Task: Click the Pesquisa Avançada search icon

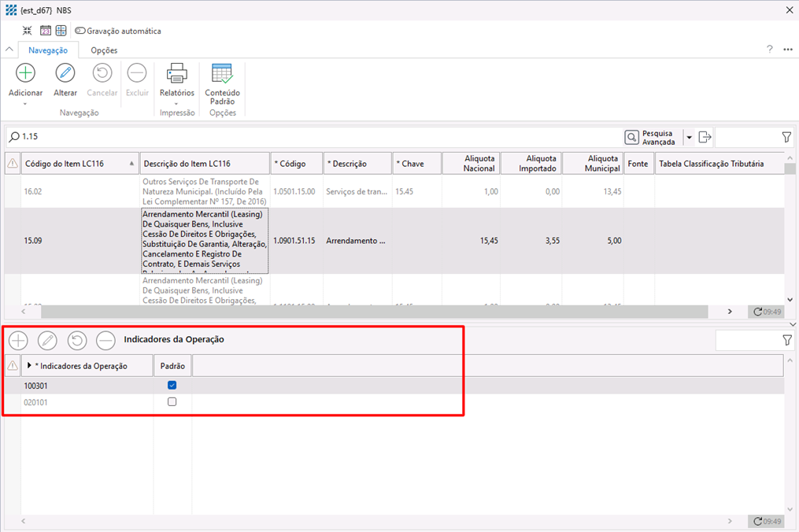Action: click(x=632, y=137)
